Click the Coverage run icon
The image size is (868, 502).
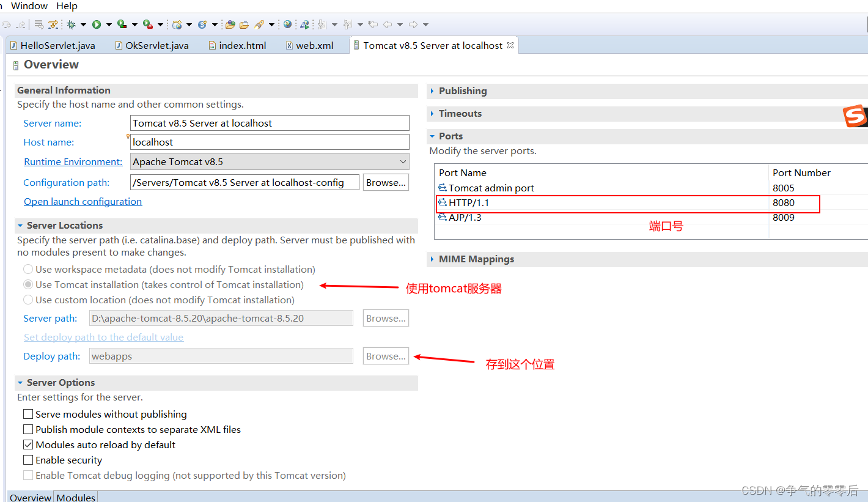click(122, 24)
